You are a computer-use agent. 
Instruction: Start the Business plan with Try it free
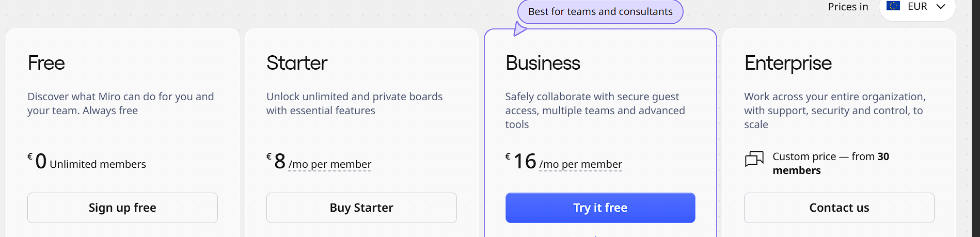[600, 208]
